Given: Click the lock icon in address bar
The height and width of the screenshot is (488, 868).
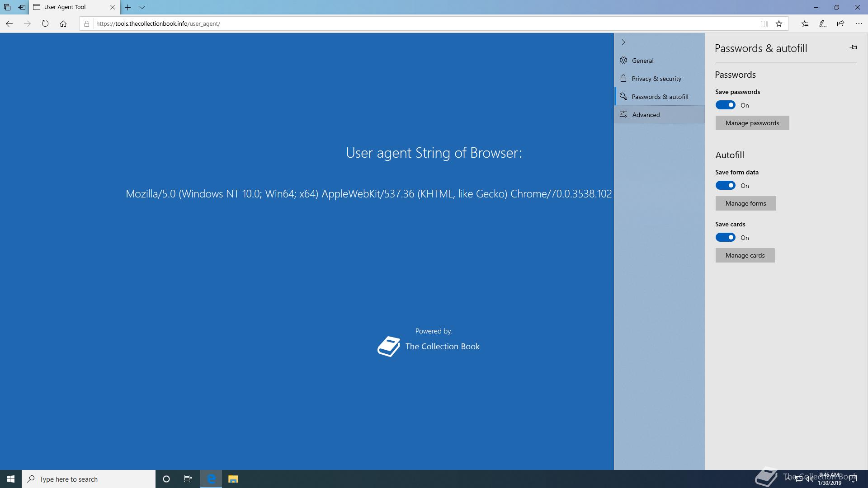Looking at the screenshot, I should click(x=87, y=24).
